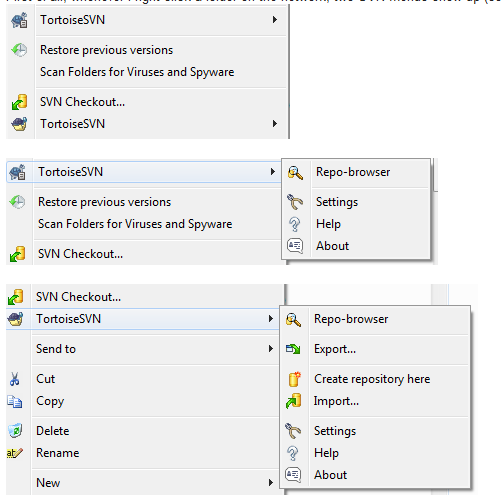The height and width of the screenshot is (499, 502).
Task: Click the question mark icon of Help in the submenu containing Export...
Action: pos(293,453)
